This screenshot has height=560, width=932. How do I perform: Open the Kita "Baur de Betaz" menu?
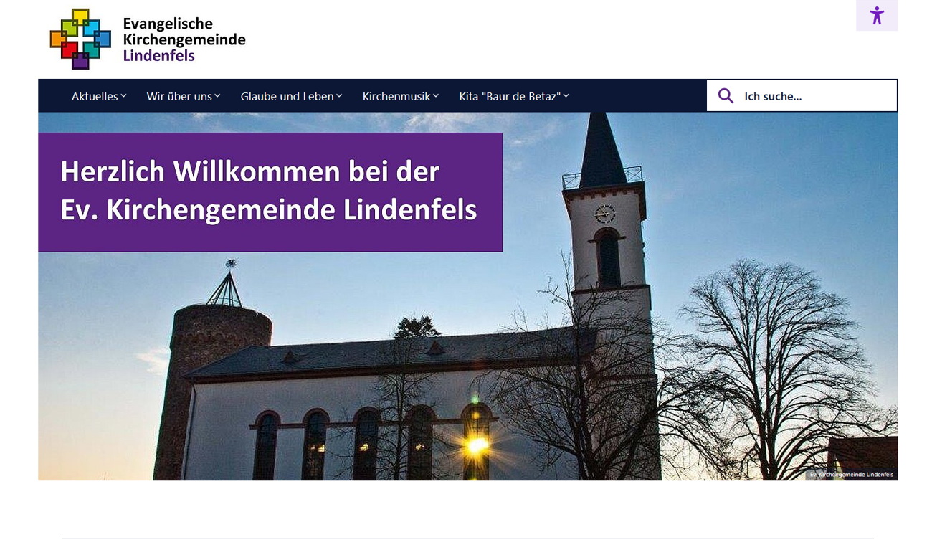coord(509,96)
